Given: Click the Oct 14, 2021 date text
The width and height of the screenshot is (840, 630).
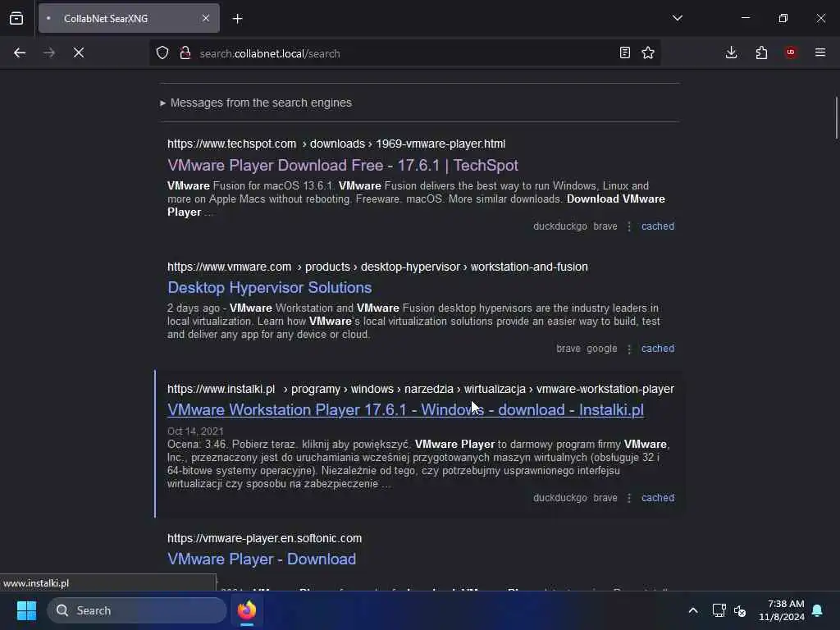Looking at the screenshot, I should (x=195, y=431).
